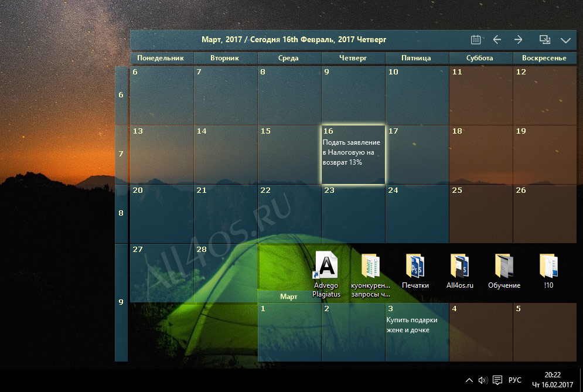Select Saturday the 25th cell
This screenshot has width=583, height=392.
(480, 213)
